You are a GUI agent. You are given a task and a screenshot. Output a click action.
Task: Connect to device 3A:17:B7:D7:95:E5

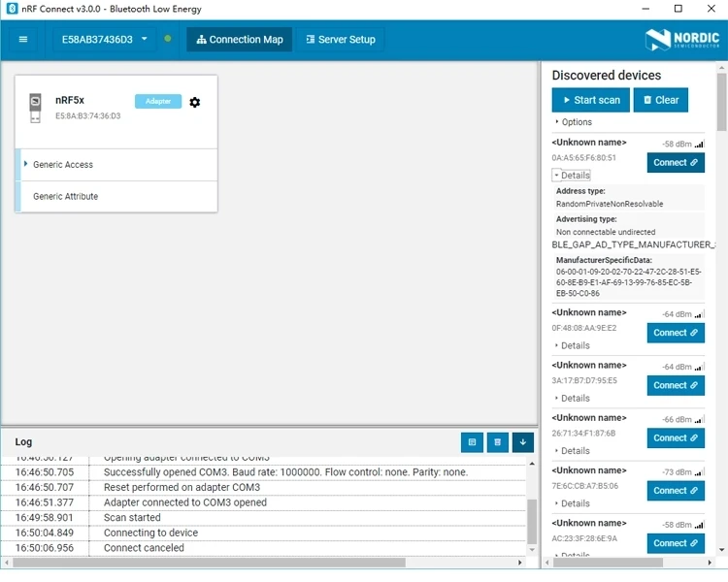pos(676,385)
